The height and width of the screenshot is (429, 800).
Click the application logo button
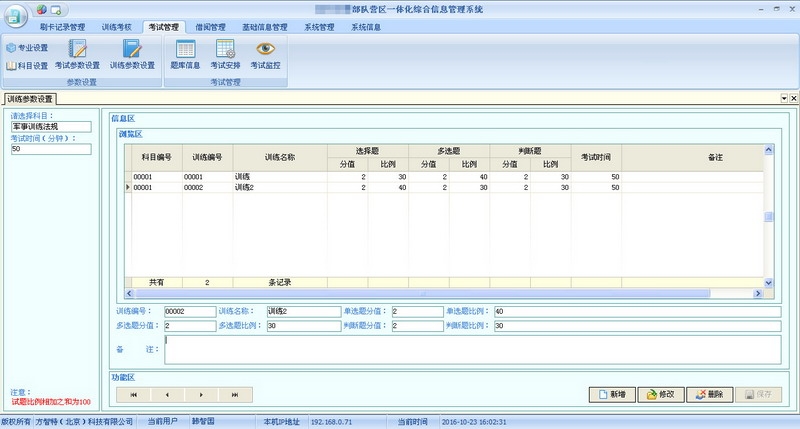(x=15, y=15)
